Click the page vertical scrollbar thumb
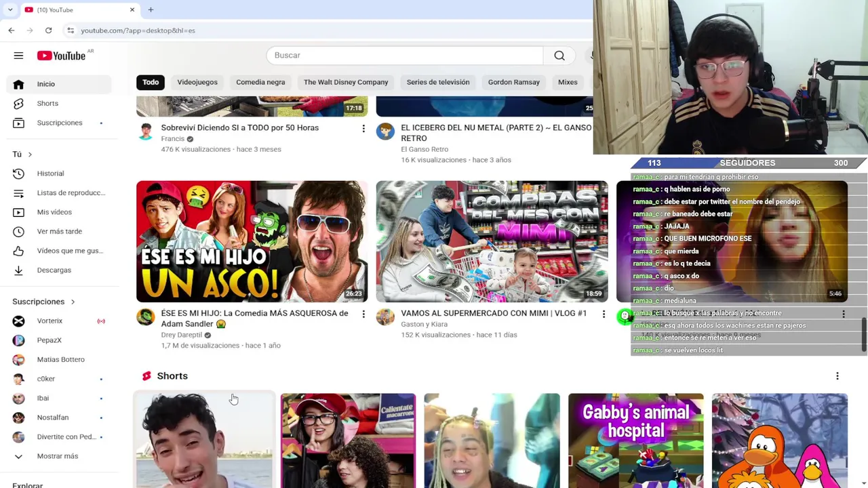Viewport: 868px width, 488px height. tap(864, 335)
